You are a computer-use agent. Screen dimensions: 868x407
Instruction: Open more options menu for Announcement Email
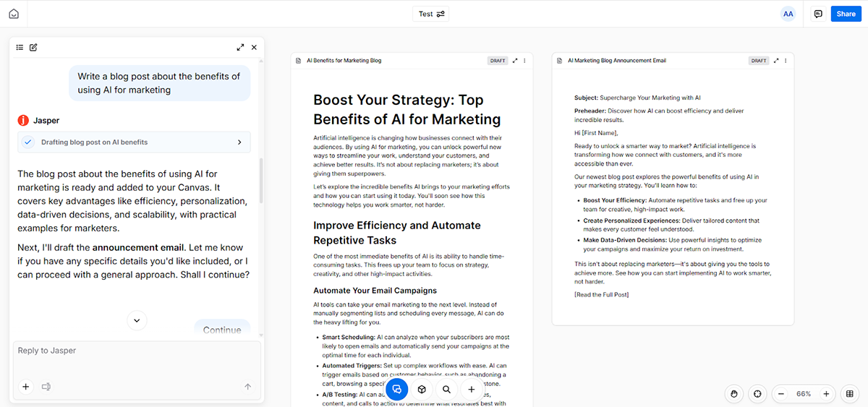[x=786, y=61]
